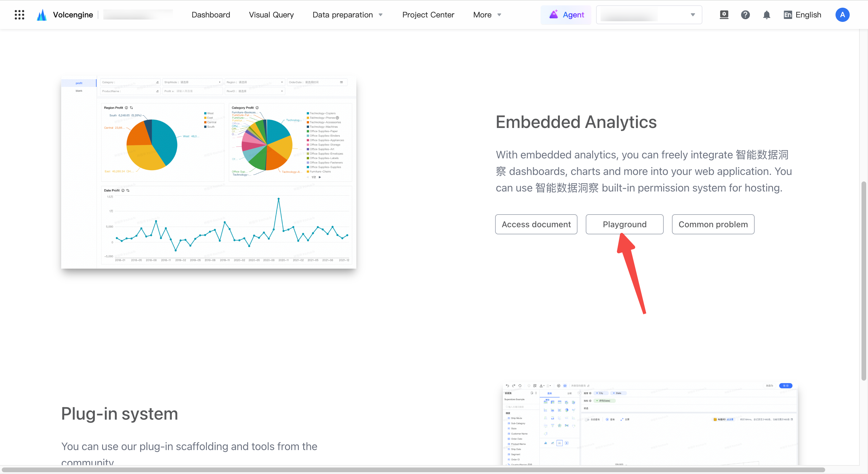Click the vertical page scrollbar
The width and height of the screenshot is (868, 474).
(x=863, y=281)
